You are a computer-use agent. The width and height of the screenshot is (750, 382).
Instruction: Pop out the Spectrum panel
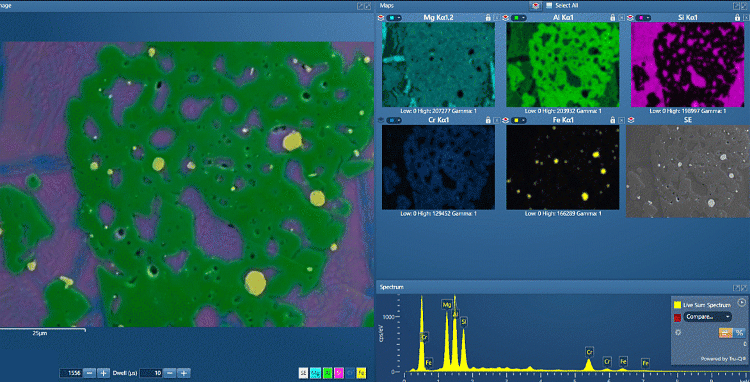click(x=737, y=287)
